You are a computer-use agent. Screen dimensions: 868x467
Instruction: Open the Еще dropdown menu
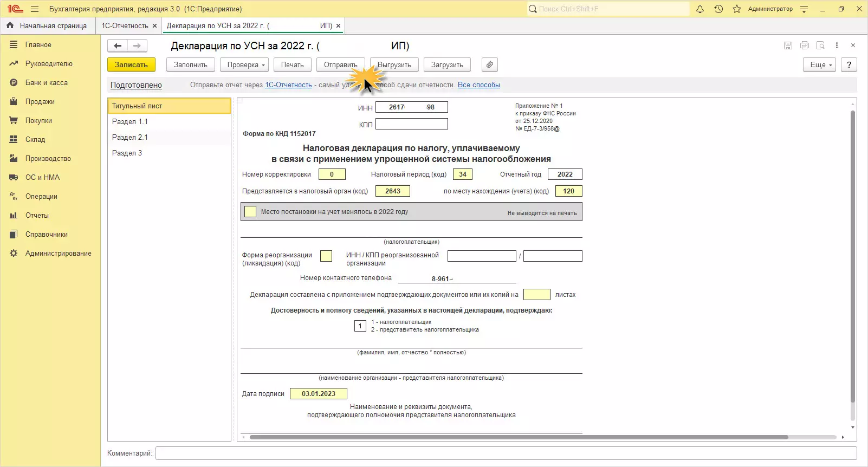pos(820,65)
